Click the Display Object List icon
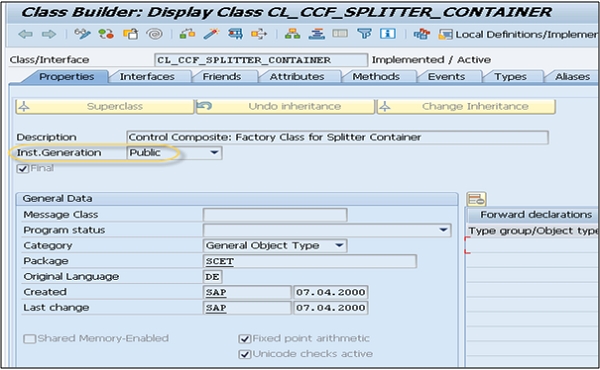Screen dimensions: 600x370 [x=316, y=34]
